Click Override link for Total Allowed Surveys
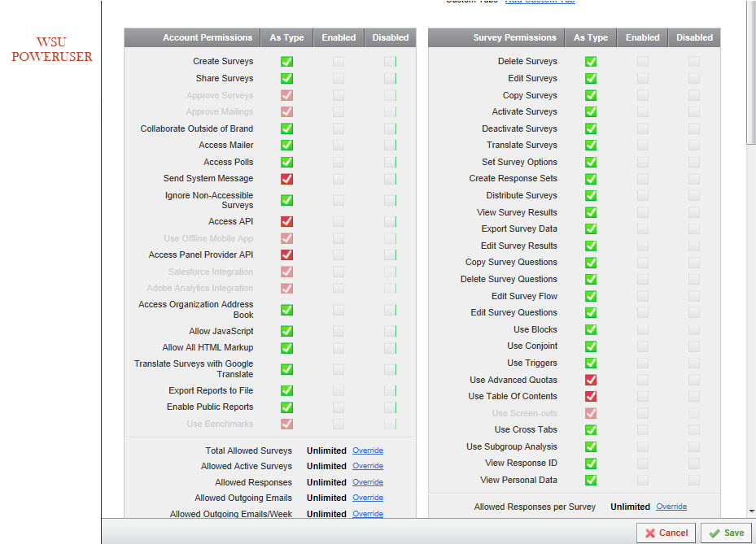This screenshot has width=756, height=544. (x=368, y=450)
